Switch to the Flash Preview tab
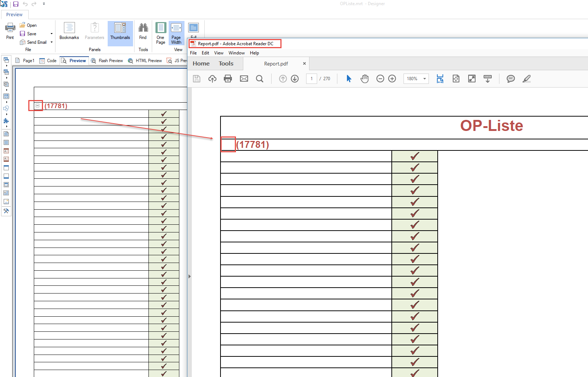588x377 pixels. [x=107, y=61]
